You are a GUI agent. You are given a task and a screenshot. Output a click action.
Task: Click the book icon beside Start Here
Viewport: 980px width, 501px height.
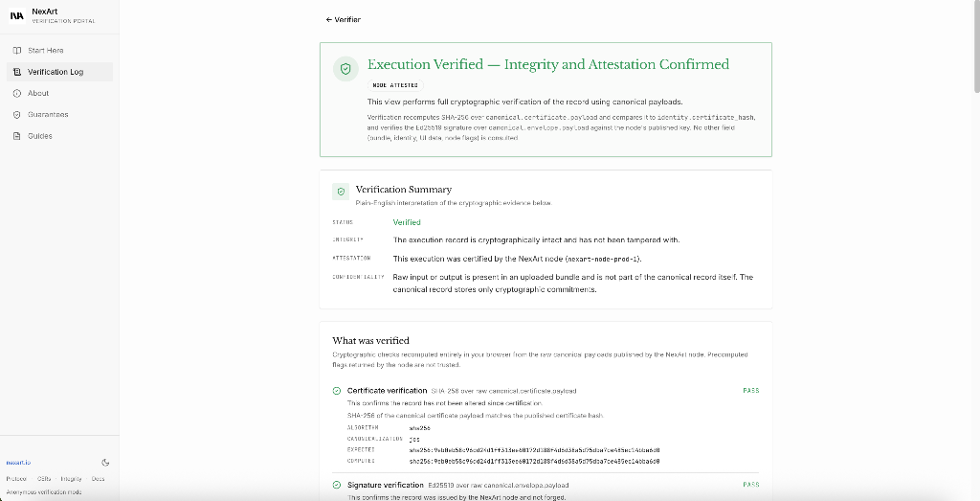coord(17,50)
